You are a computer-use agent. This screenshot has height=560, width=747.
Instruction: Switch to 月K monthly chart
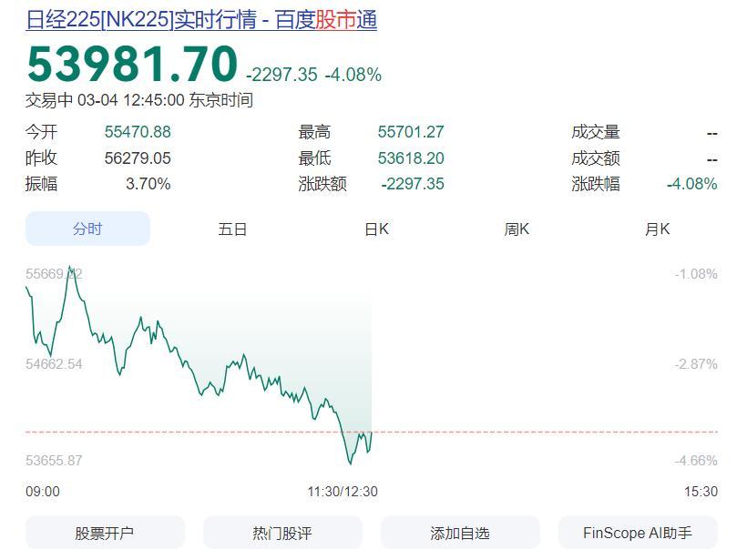click(657, 229)
